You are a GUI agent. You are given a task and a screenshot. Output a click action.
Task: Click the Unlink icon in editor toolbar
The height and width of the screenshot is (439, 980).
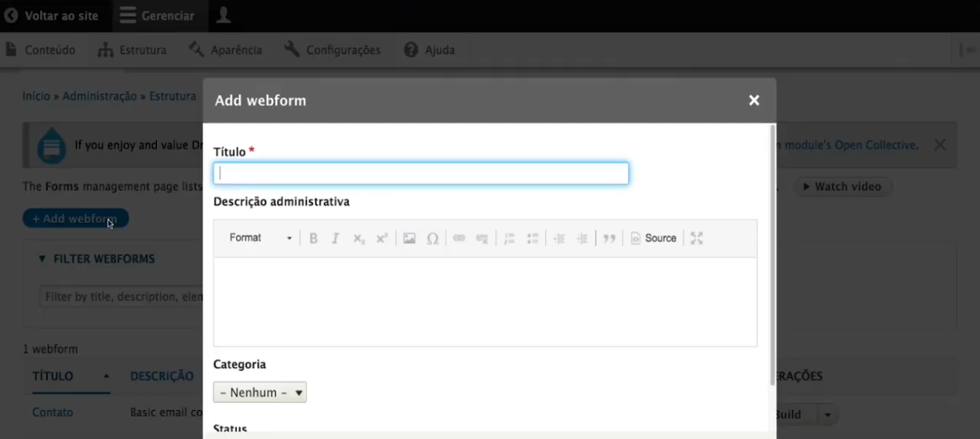click(483, 238)
